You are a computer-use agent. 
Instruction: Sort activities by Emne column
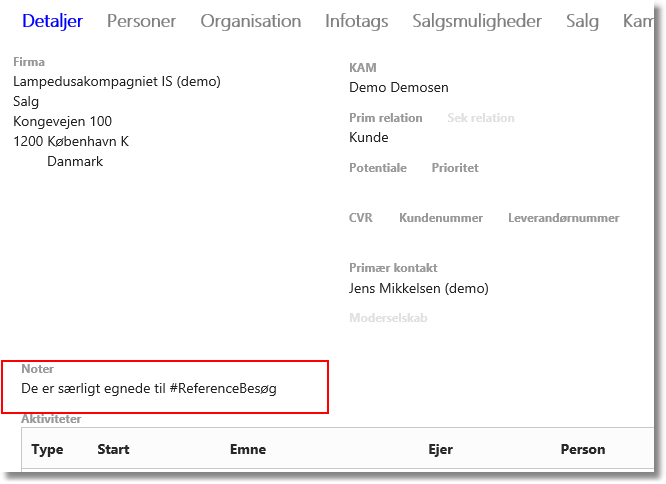[248, 449]
